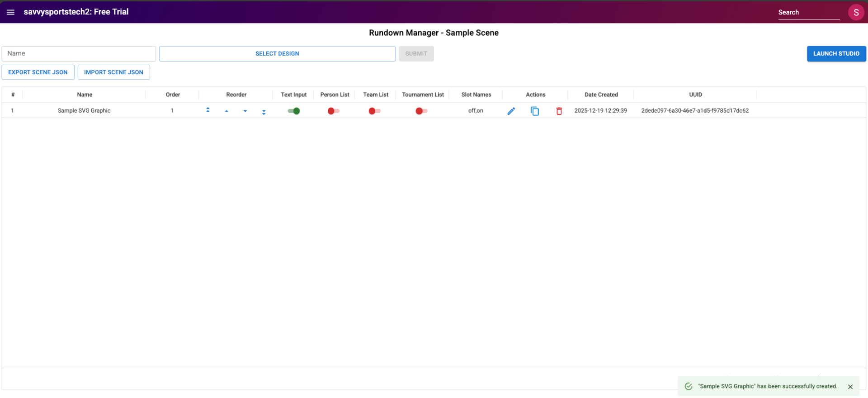Click the Export Scene JSON button

[x=38, y=72]
